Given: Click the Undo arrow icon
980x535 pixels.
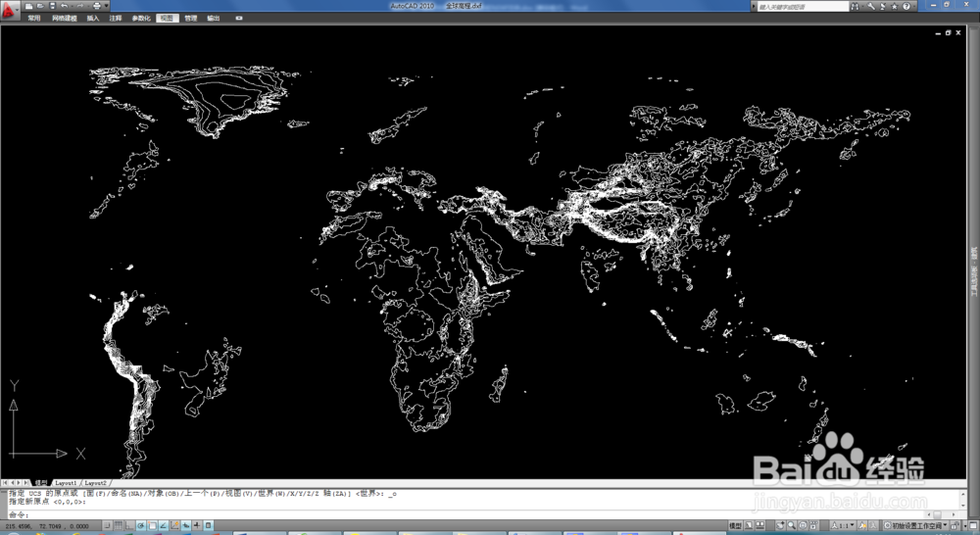Looking at the screenshot, I should click(65, 6).
